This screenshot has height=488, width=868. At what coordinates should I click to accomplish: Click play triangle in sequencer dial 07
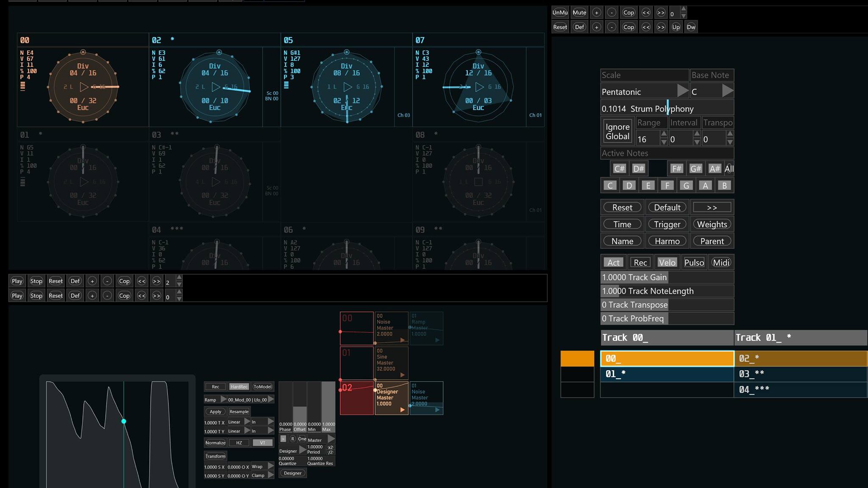479,87
